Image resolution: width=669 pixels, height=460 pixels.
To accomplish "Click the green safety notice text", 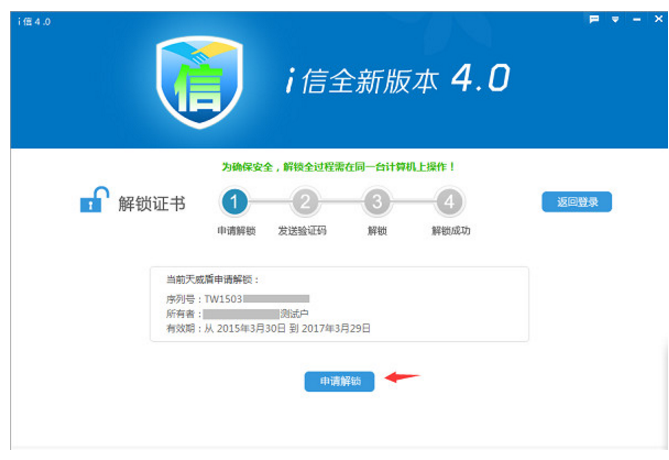I will tap(338, 167).
